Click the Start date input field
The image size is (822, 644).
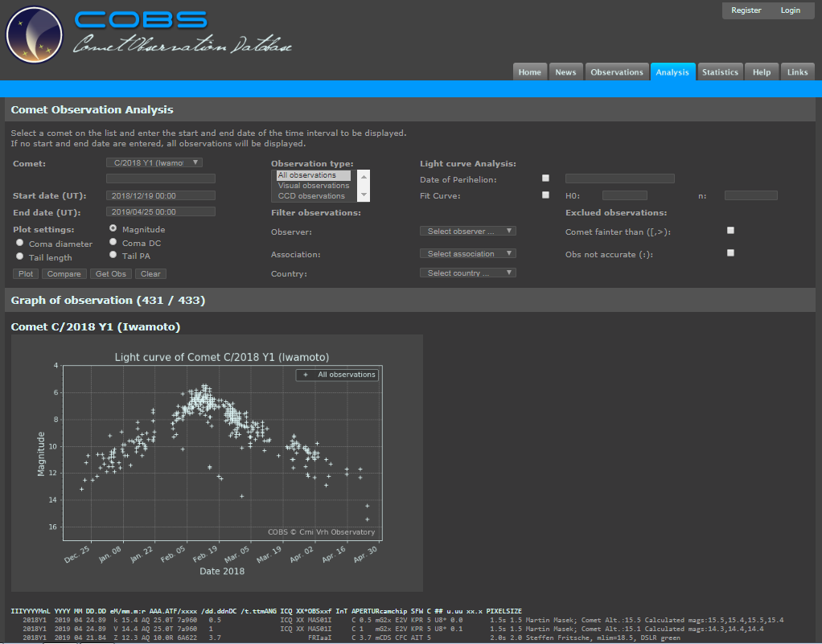coord(161,195)
